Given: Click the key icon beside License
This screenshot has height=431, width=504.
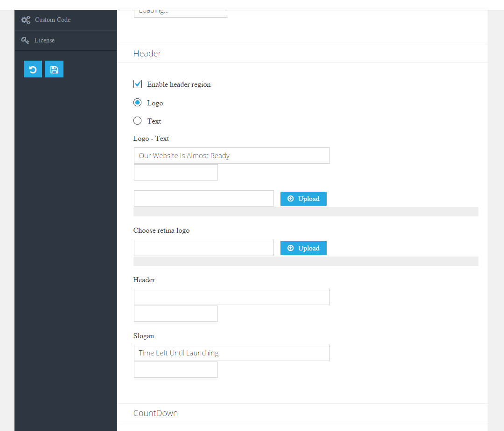Looking at the screenshot, I should (25, 41).
